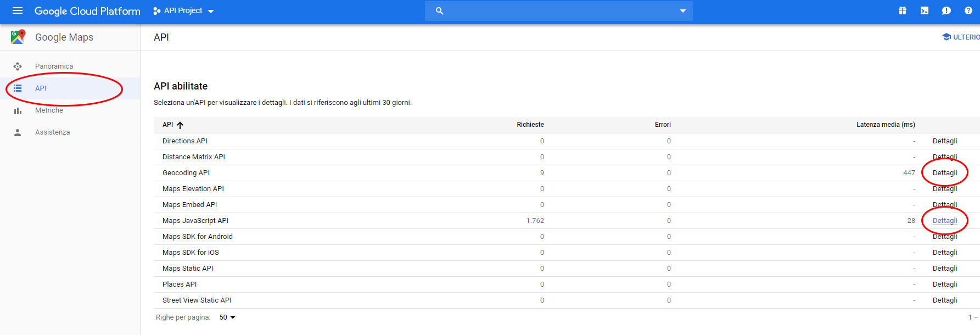Screen dimensions: 980x335
Task: Click the API abilitate heading
Action: pos(181,86)
